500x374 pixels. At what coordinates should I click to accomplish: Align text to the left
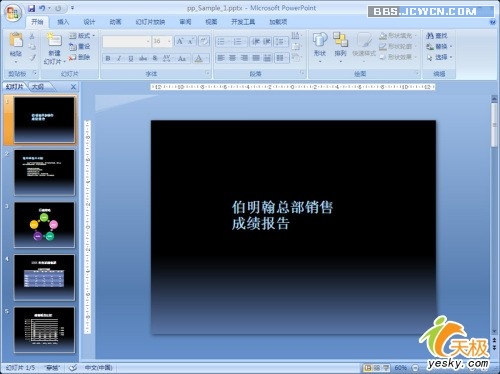coord(221,58)
